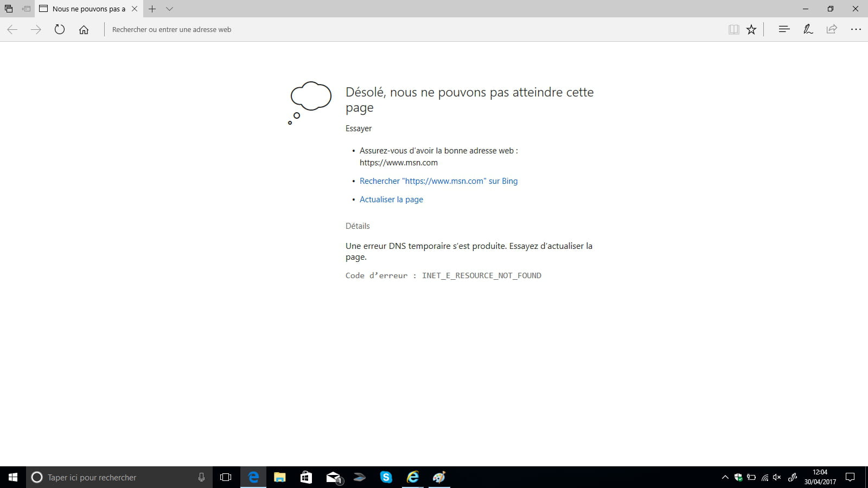Image resolution: width=868 pixels, height=488 pixels.
Task: Click the 'Rechercher "https://www.msn.com" sur Bing' link
Action: point(438,181)
